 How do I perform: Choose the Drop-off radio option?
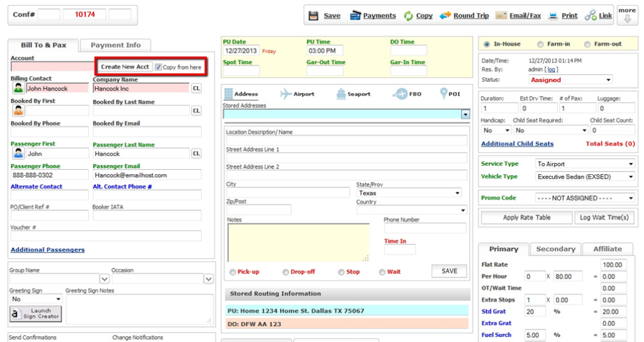[286, 272]
